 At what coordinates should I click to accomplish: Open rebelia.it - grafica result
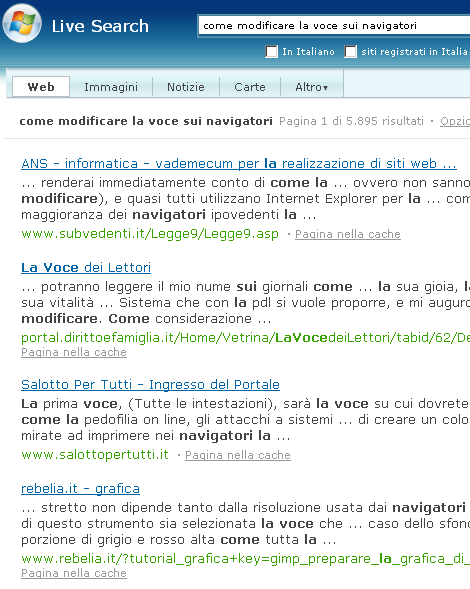[80, 489]
